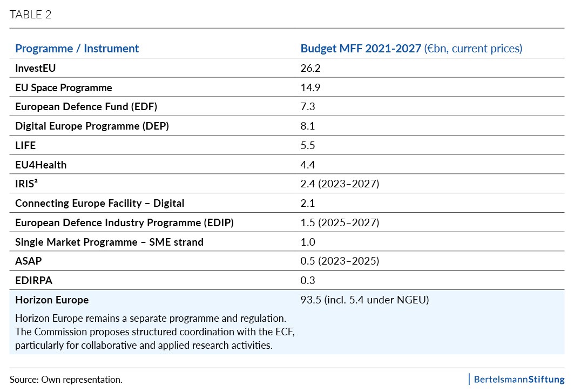Image resolution: width=574 pixels, height=392 pixels.
Task: Click Single Market Programme – SME strand
Action: click(109, 242)
